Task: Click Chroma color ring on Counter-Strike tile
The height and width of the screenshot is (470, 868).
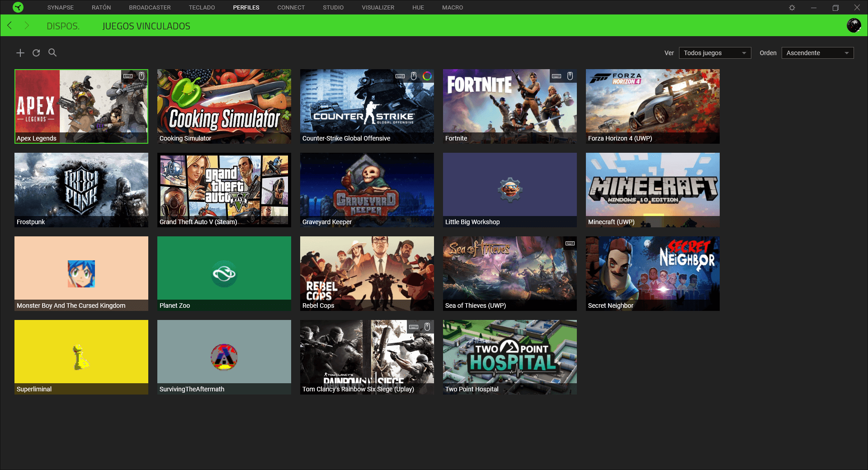Action: pos(427,75)
